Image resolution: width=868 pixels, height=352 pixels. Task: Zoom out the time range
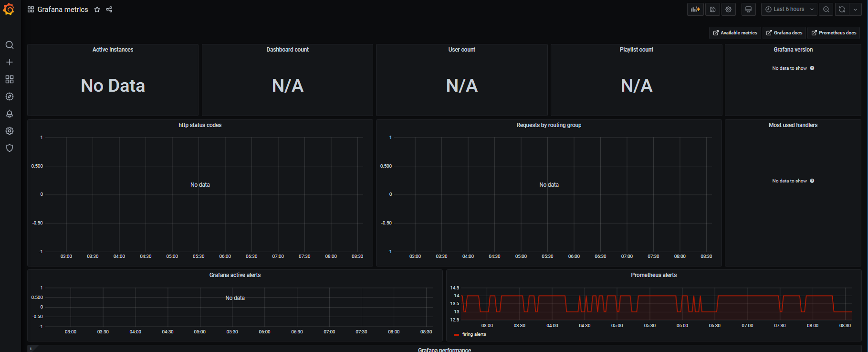point(826,10)
